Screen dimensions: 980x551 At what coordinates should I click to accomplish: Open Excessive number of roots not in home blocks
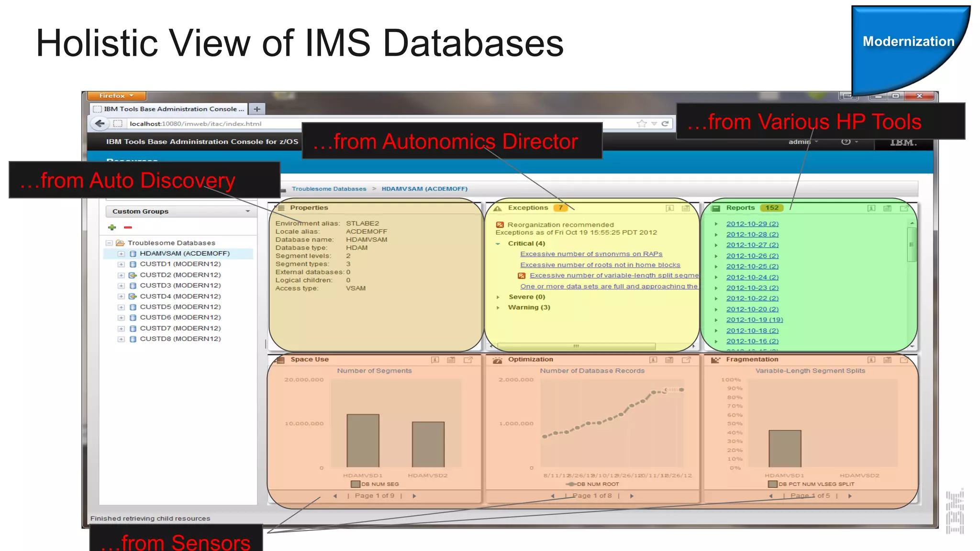(600, 265)
